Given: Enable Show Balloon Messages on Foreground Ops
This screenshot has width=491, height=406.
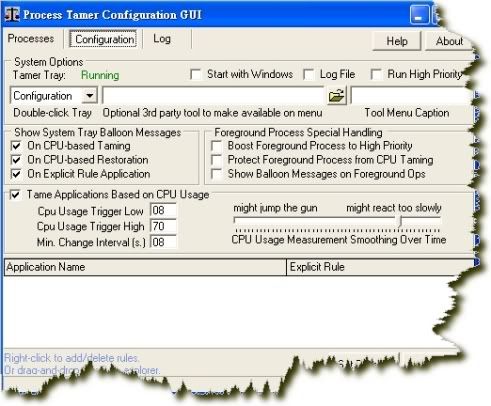Looking at the screenshot, I should pyautogui.click(x=217, y=174).
